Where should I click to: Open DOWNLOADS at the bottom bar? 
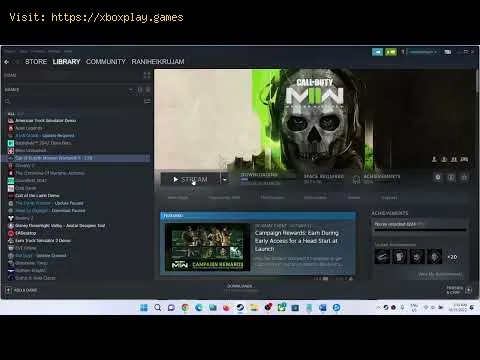point(240,286)
